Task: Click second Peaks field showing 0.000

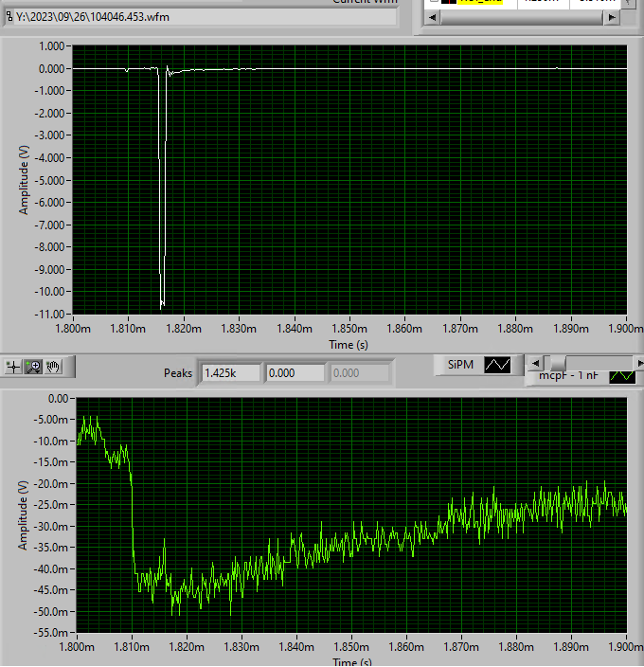Action: point(295,373)
